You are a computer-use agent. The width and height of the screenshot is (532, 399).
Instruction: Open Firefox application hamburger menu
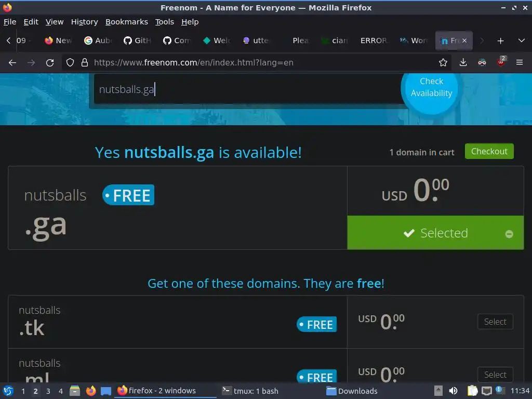(x=520, y=62)
